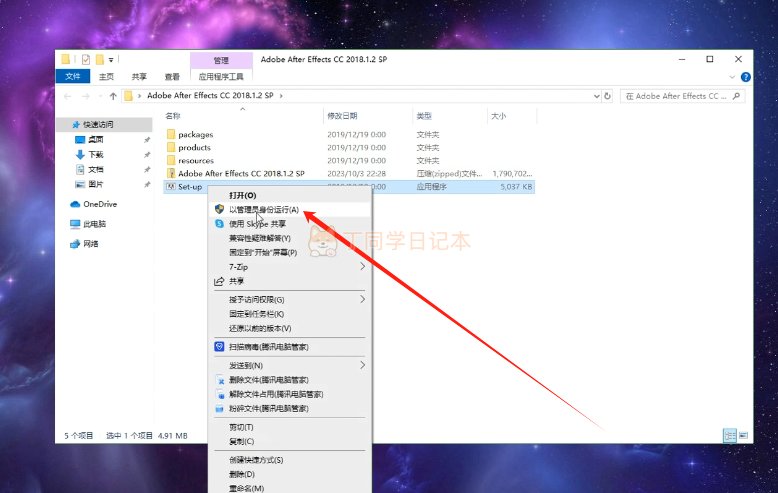Select 网络 in the navigation pane
This screenshot has width=778, height=493.
[x=90, y=244]
